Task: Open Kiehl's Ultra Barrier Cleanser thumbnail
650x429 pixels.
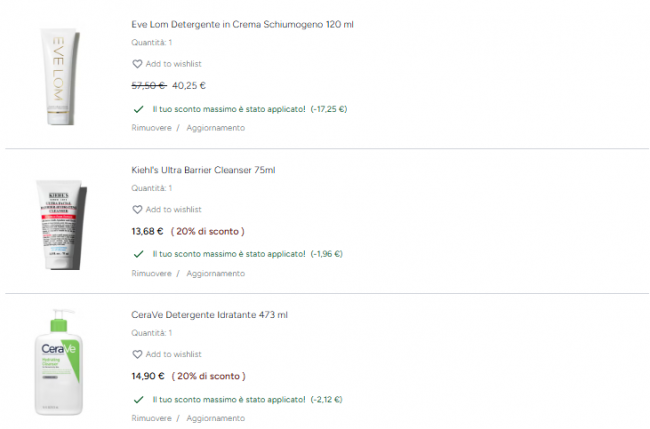Action: [x=59, y=221]
